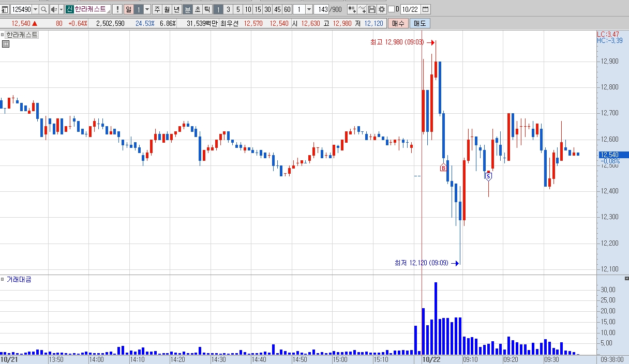
Task: Click the blue S sell marker on chart
Action: [488, 176]
